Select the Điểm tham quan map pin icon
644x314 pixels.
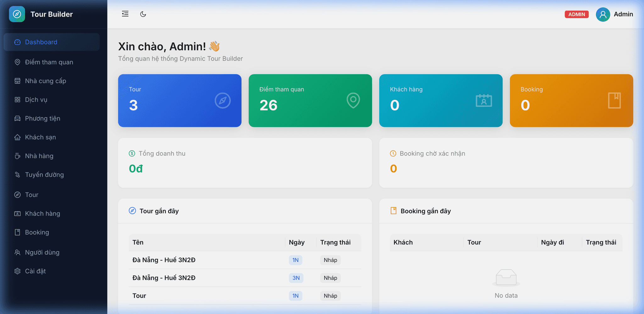click(x=18, y=62)
